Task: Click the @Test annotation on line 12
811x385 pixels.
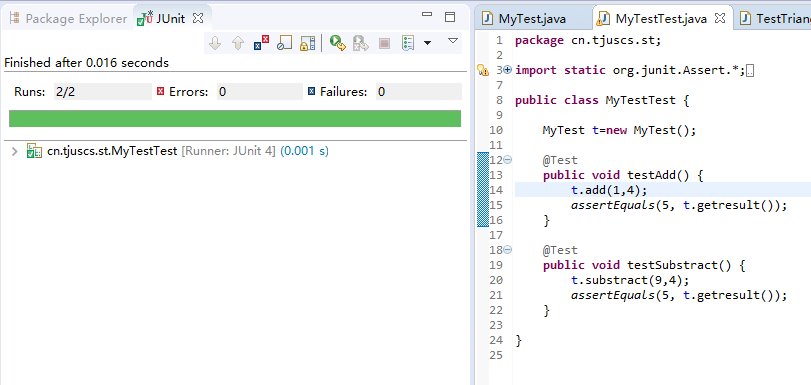Action: pos(560,160)
